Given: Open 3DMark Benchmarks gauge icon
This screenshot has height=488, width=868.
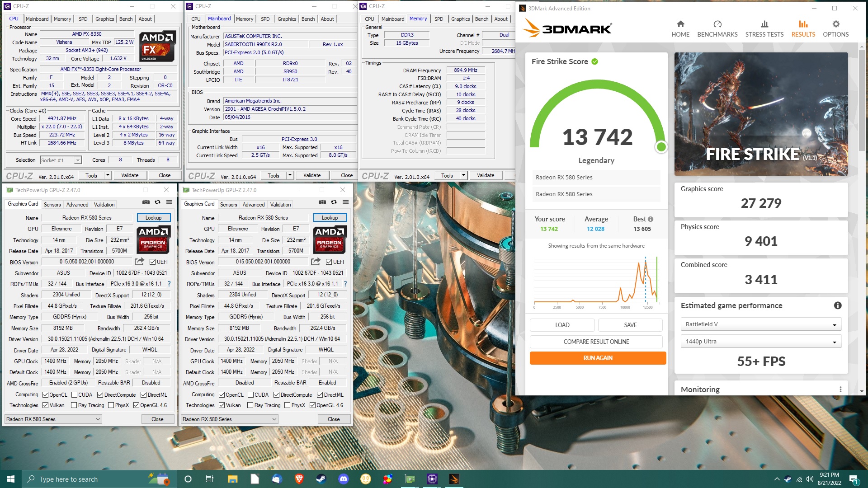Looking at the screenshot, I should [x=717, y=24].
